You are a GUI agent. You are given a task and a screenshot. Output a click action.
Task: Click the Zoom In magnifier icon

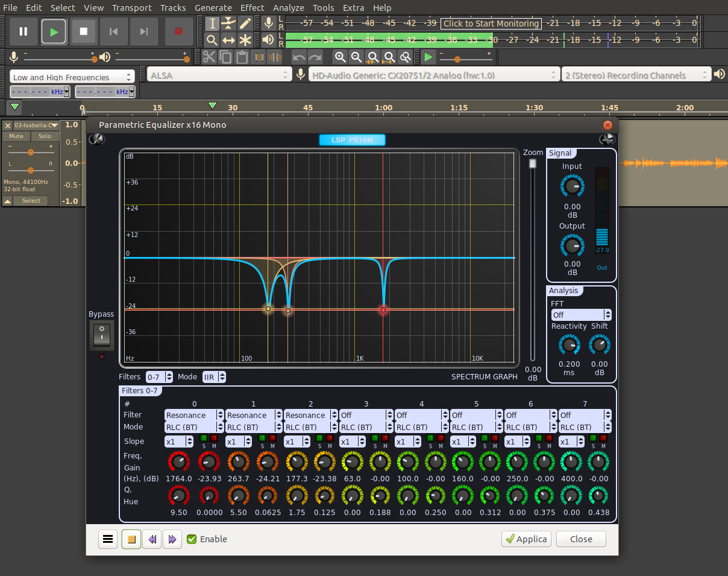pyautogui.click(x=340, y=57)
